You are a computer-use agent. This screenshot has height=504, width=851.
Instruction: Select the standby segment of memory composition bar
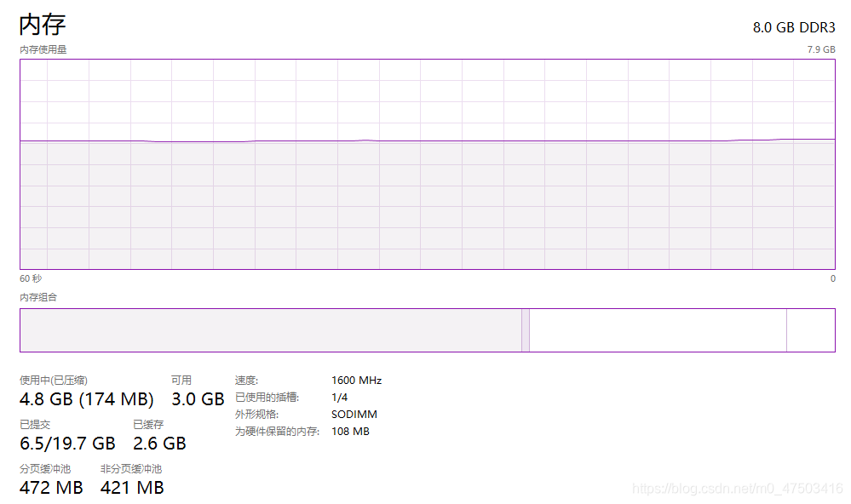tap(658, 330)
